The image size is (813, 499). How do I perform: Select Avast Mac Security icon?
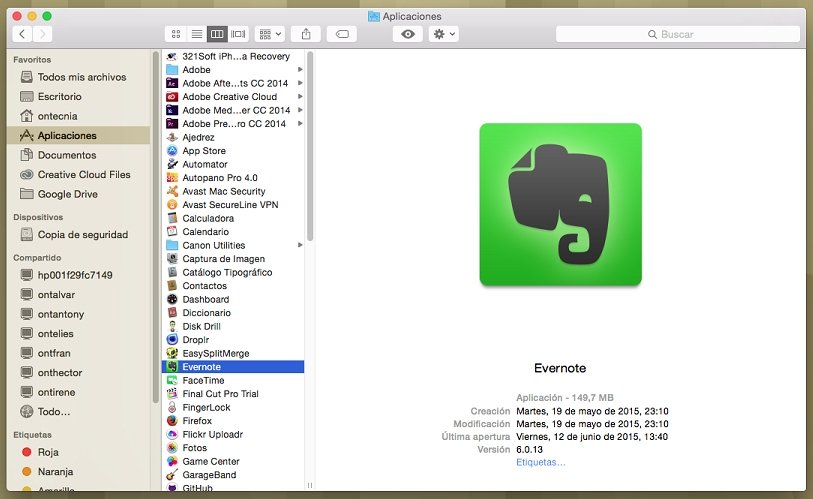[172, 191]
